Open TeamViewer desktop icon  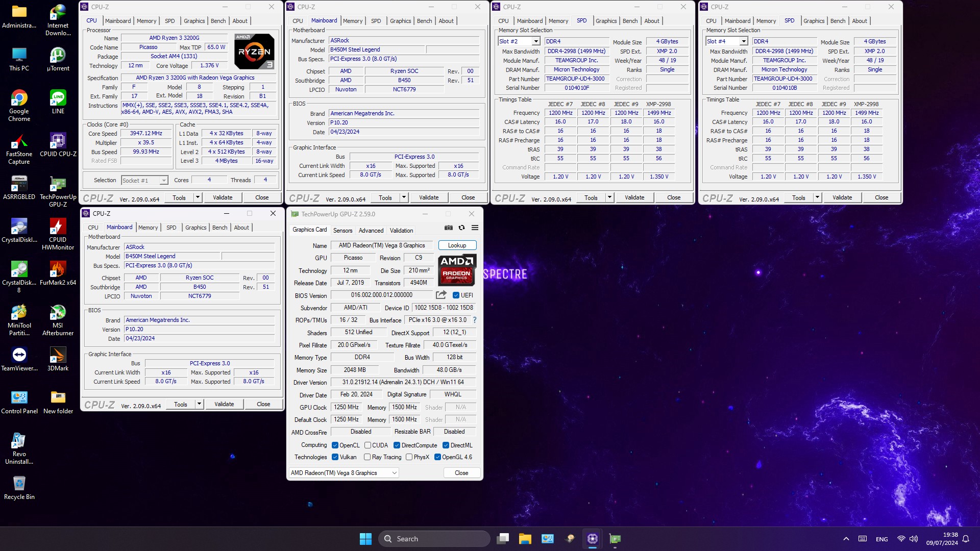(x=19, y=359)
